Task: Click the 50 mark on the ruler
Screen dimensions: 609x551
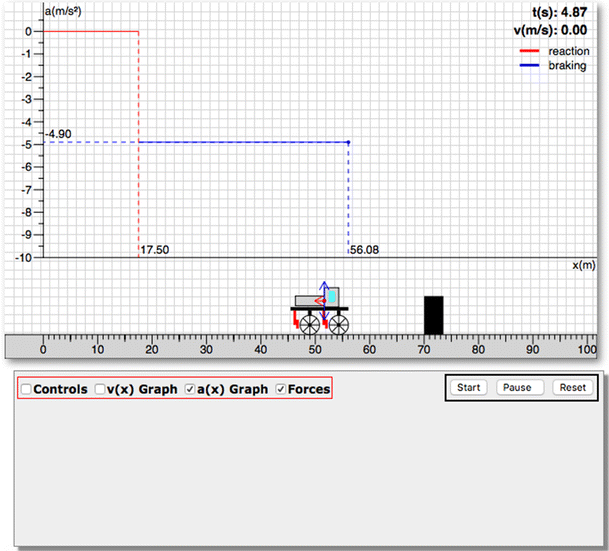Action: pyautogui.click(x=315, y=351)
